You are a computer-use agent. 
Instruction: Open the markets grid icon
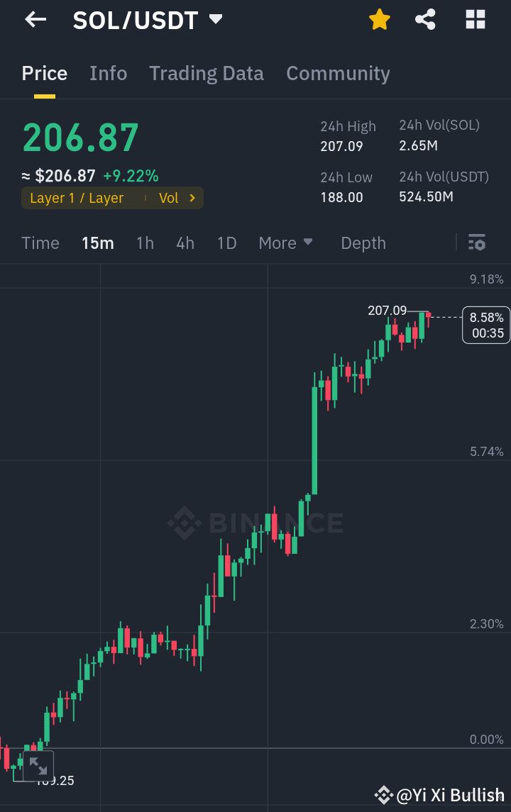point(474,19)
